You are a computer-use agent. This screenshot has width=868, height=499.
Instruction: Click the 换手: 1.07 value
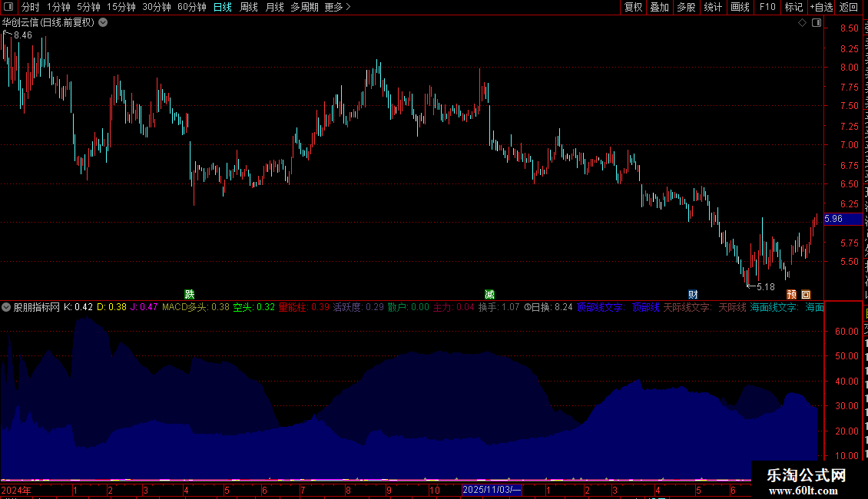click(499, 307)
